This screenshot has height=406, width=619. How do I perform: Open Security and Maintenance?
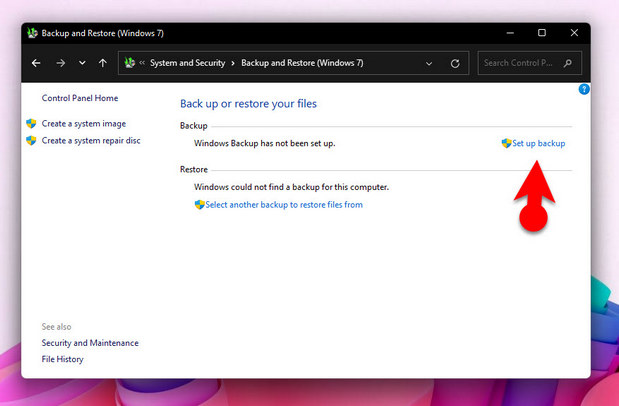pyautogui.click(x=90, y=343)
